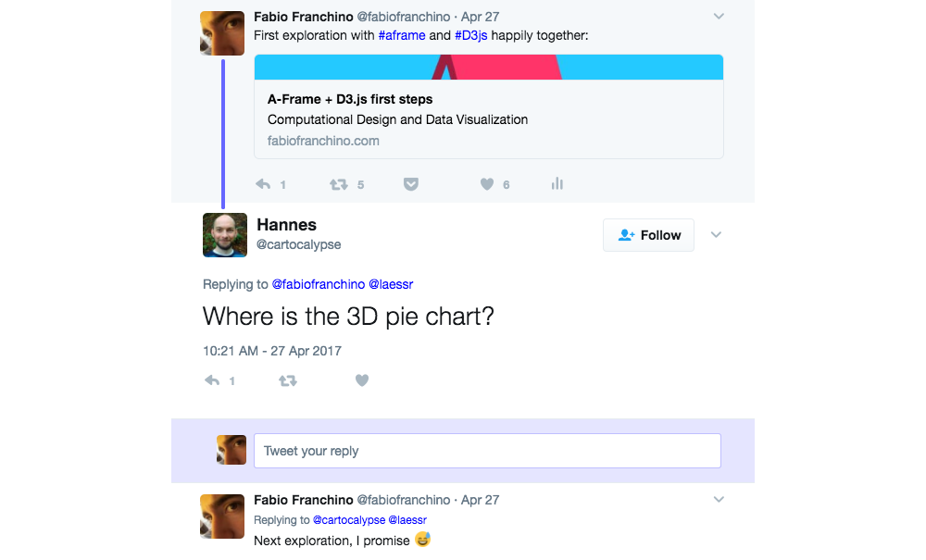Retweet Hannes's 3D pie chart tweet
This screenshot has width=926, height=560.
288,380
